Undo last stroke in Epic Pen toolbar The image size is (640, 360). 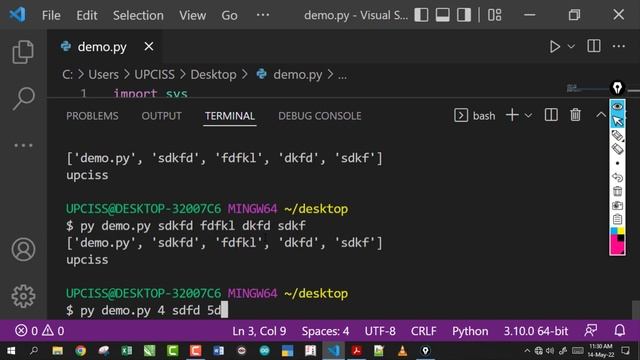pyautogui.click(x=617, y=177)
